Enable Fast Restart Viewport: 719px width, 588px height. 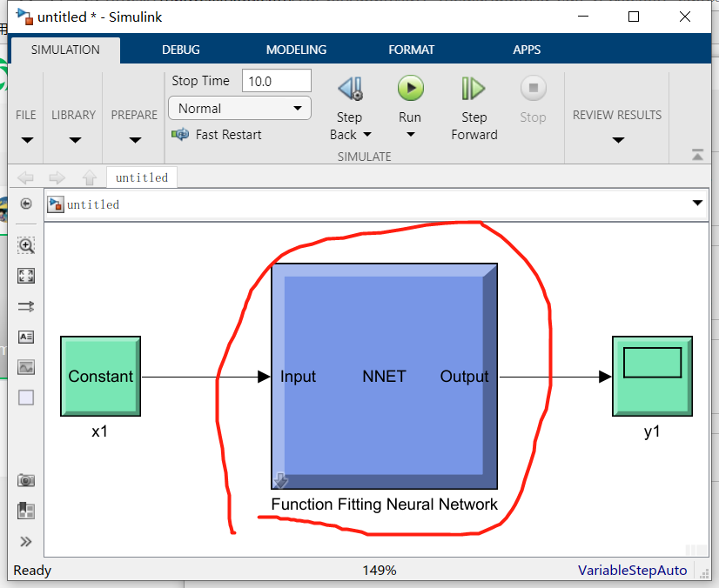[217, 134]
